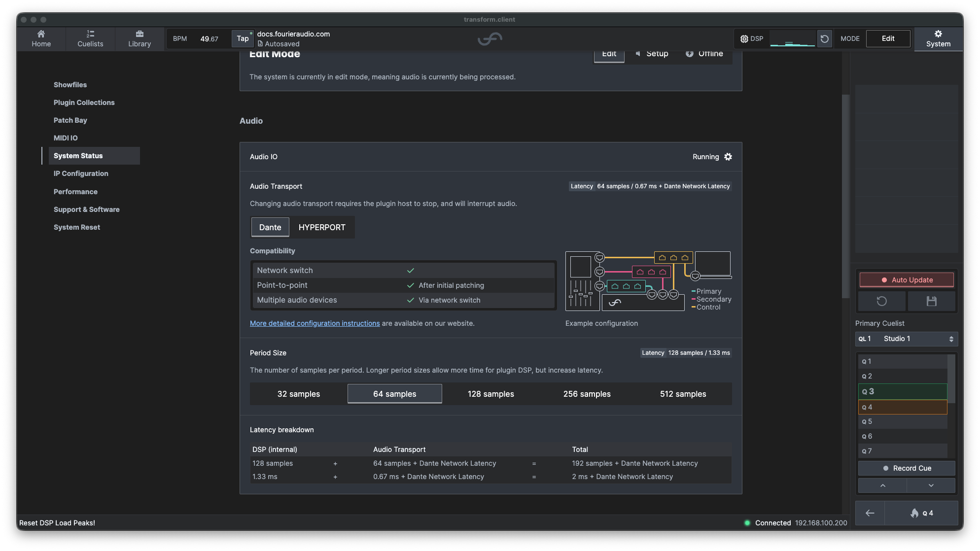Open Patch Bay section
Image resolution: width=980 pixels, height=551 pixels.
pos(70,120)
